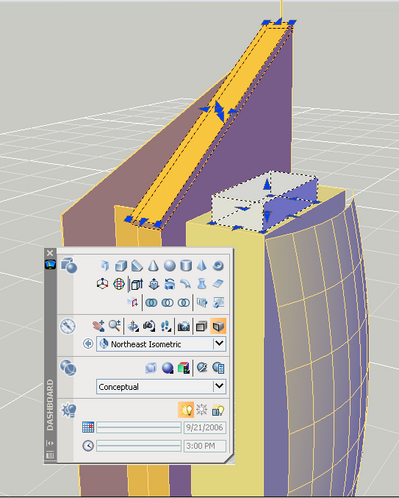399x498 pixels.
Task: Click the Create Camera icon
Action: point(184,326)
